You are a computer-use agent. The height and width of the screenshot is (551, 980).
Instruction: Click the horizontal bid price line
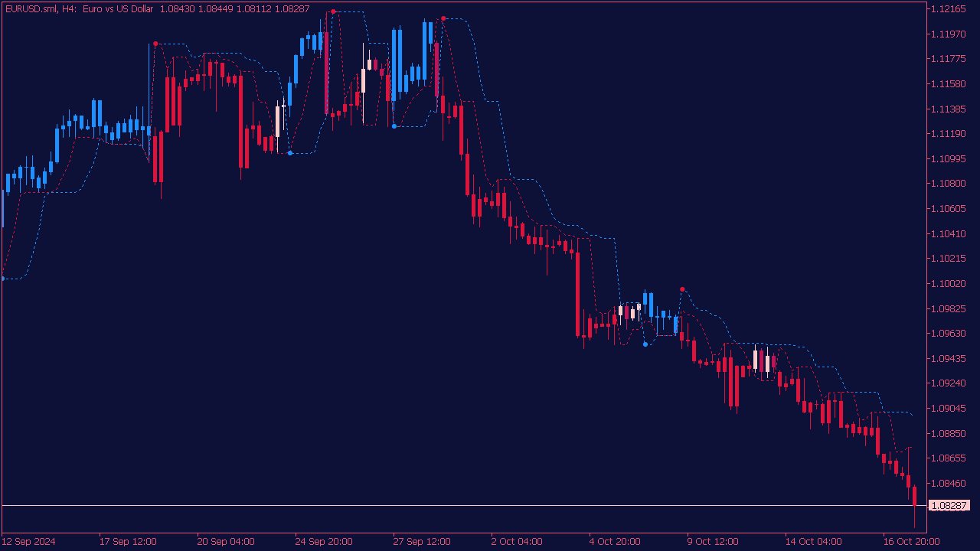click(x=463, y=505)
